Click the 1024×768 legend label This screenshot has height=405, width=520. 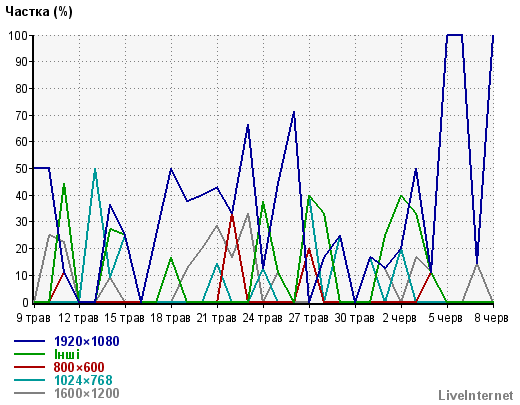[x=83, y=380]
